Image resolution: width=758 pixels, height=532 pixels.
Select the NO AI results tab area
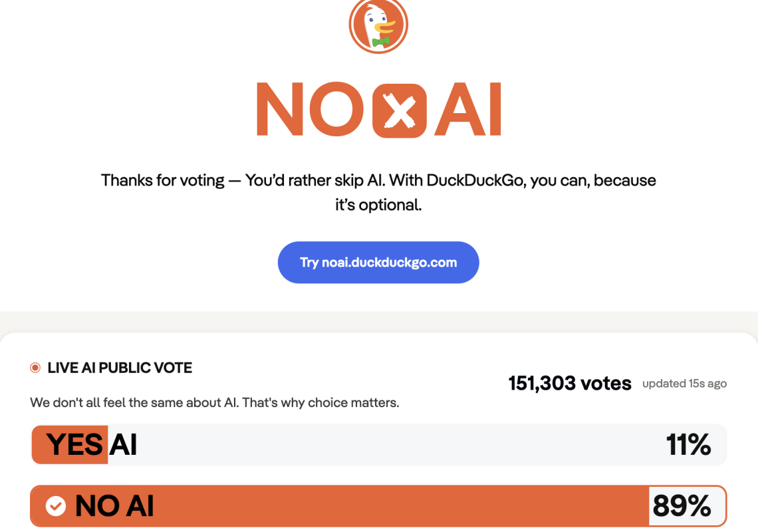(378, 506)
